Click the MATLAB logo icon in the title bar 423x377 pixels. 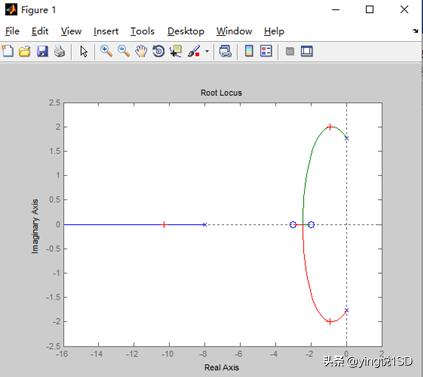(11, 10)
